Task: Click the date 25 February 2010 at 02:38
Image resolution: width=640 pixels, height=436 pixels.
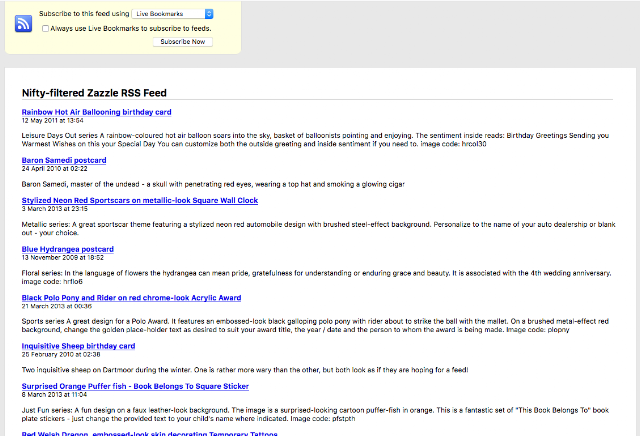Action: point(61,354)
